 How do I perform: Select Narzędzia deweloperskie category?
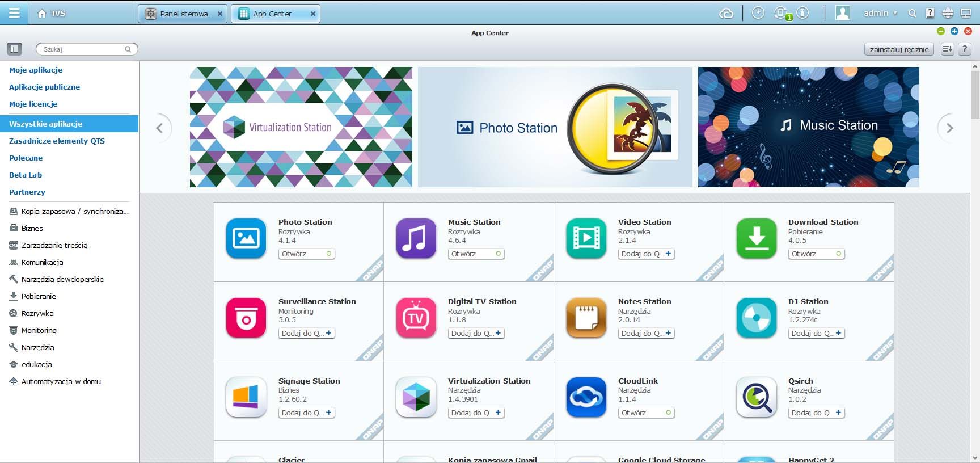click(57, 279)
